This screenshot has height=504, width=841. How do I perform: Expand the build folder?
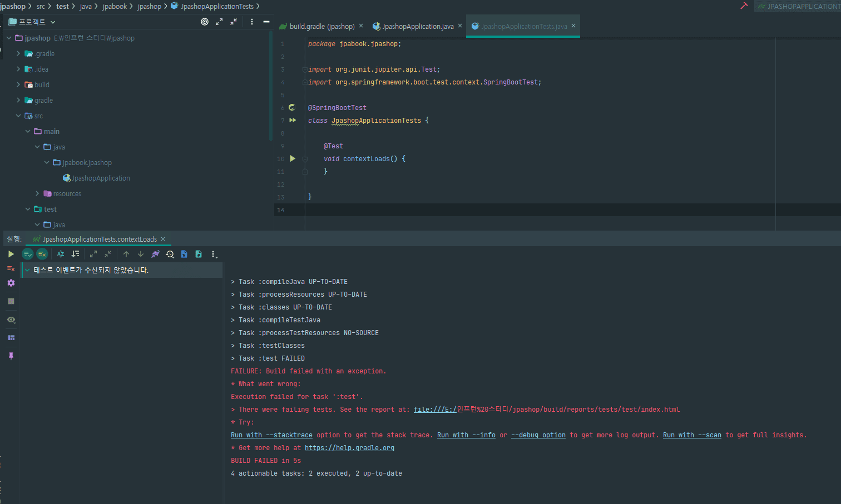pos(18,84)
